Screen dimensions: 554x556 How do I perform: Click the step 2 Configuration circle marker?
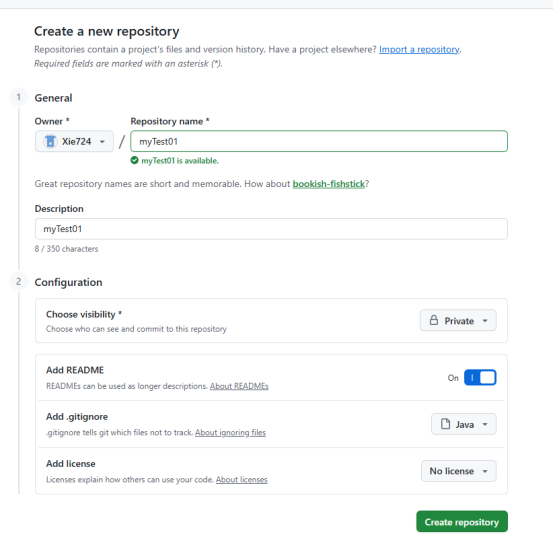(18, 282)
